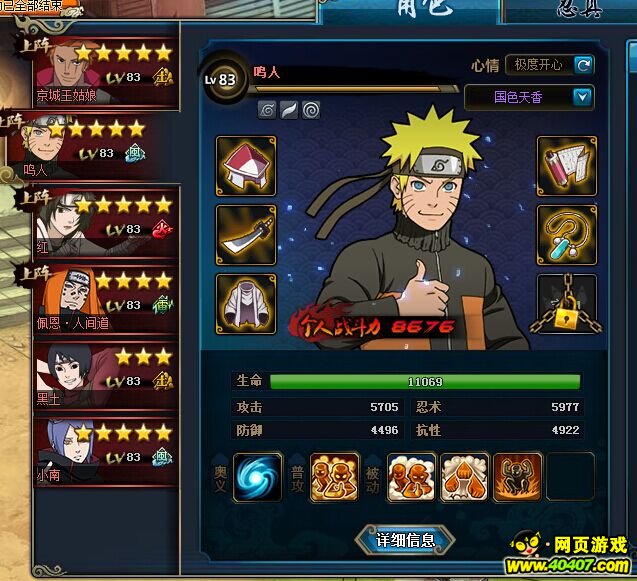
Task: Select 佩恩·人间道 in ninja list
Action: coord(106,300)
